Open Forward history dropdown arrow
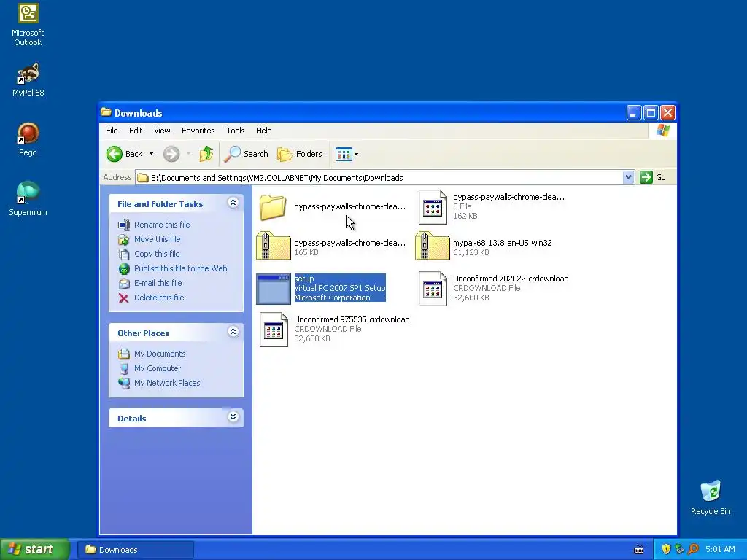The image size is (747, 560). click(189, 154)
